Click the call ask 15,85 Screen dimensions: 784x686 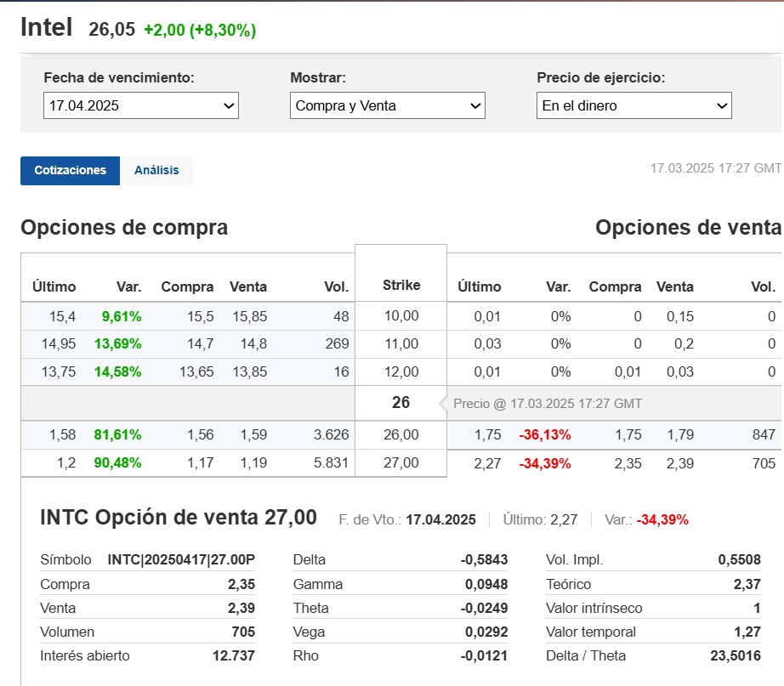[x=250, y=316]
